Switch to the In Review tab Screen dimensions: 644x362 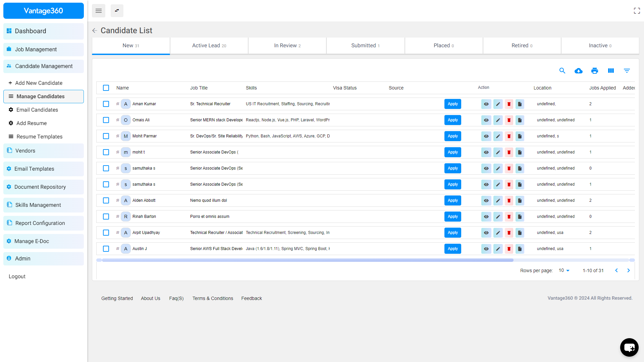point(287,46)
